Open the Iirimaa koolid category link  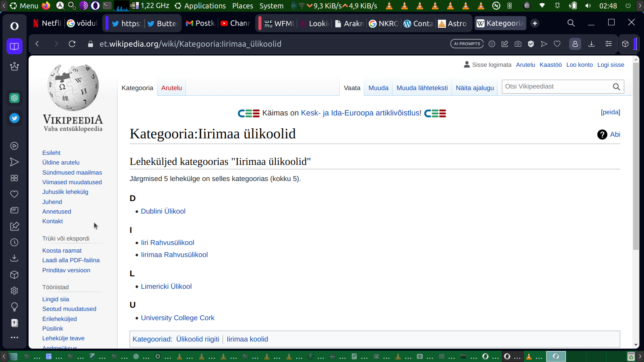(x=247, y=339)
